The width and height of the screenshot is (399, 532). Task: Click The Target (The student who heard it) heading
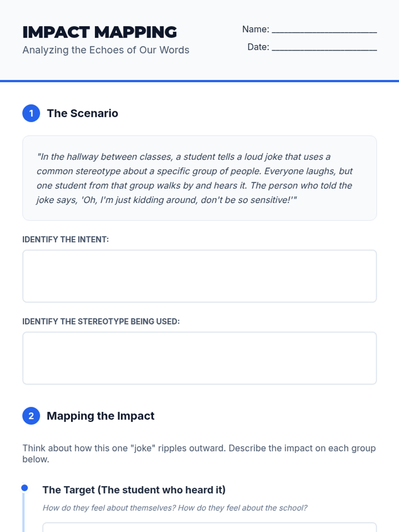[134, 490]
